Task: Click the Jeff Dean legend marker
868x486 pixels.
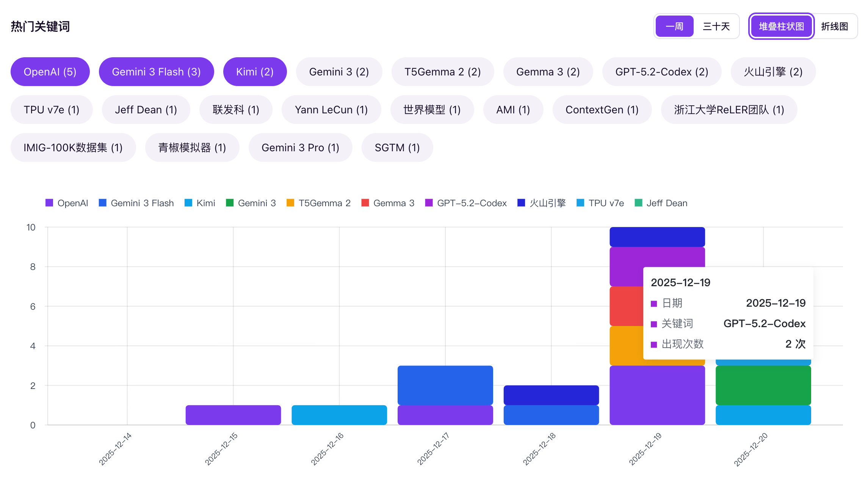Action: 639,203
